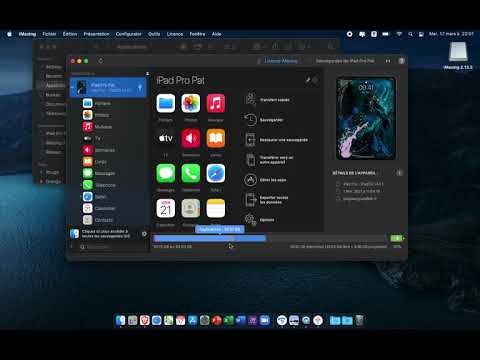The height and width of the screenshot is (360, 480).
Task: Click the Sauvegarder clock-arrow icon
Action: coord(250,120)
